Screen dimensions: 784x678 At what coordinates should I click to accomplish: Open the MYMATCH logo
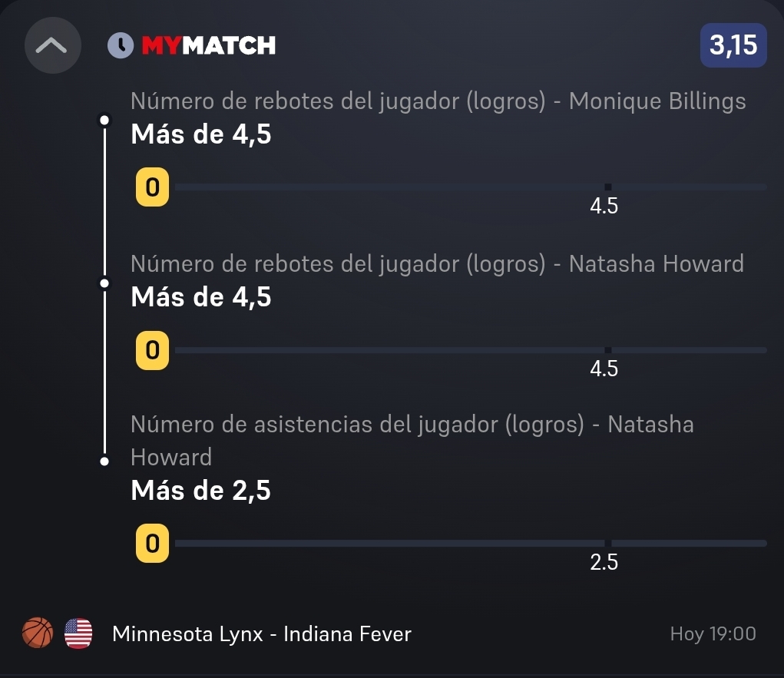pyautogui.click(x=209, y=45)
